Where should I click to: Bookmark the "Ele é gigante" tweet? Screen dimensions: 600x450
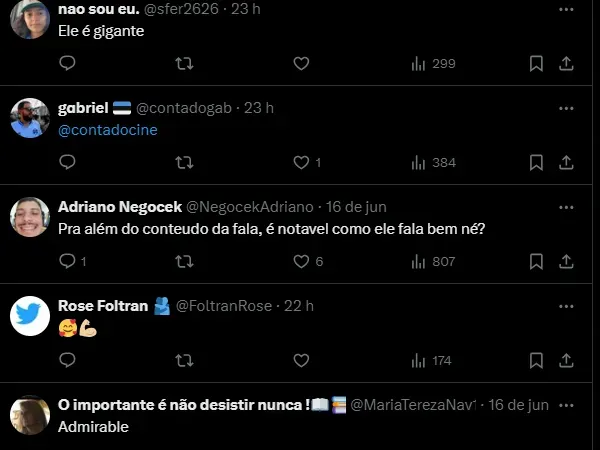point(536,63)
